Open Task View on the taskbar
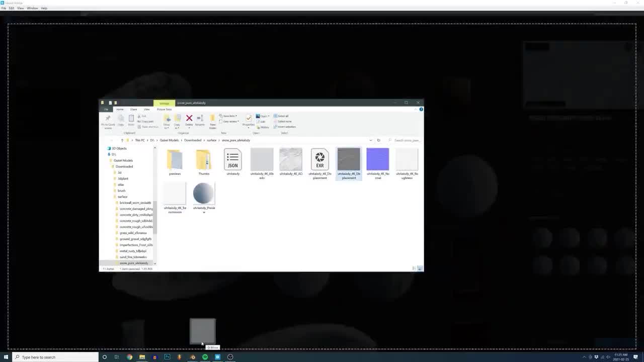Viewport: 644px width, 362px height. 117,357
